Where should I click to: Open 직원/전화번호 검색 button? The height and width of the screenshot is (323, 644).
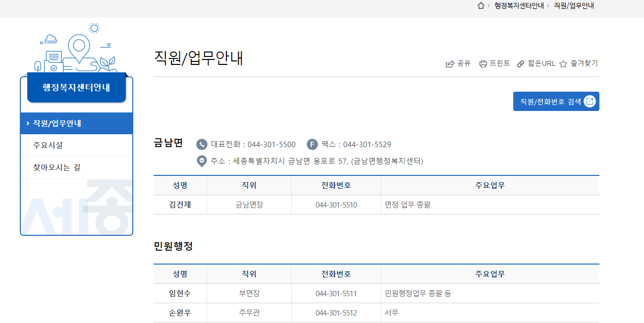[x=556, y=102]
